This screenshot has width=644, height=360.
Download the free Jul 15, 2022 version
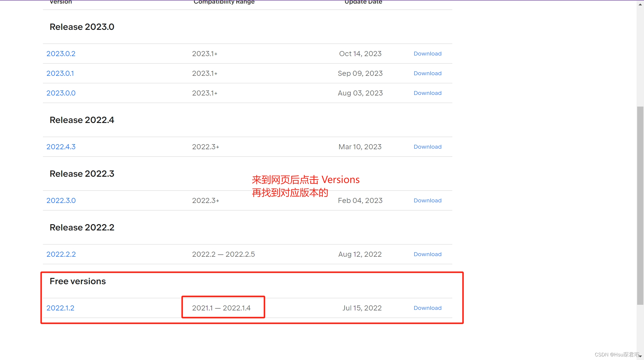427,308
